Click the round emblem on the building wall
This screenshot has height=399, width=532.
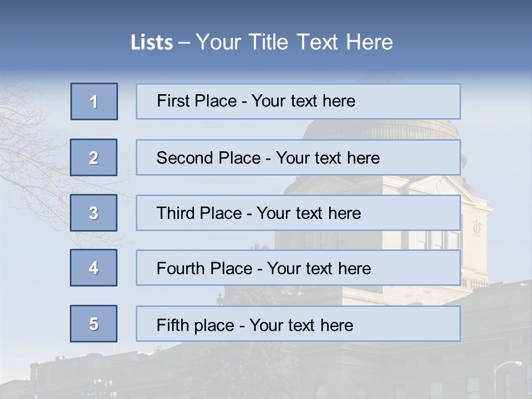click(476, 228)
